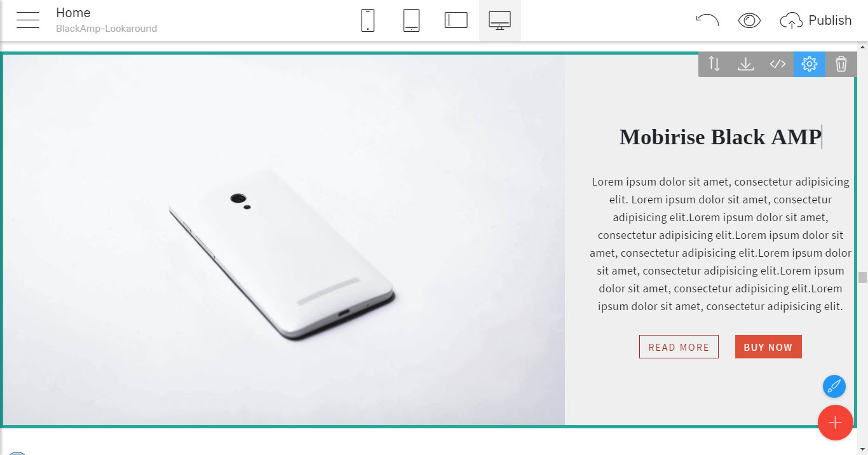This screenshot has height=455, width=868.
Task: Undo the last change
Action: click(x=707, y=20)
